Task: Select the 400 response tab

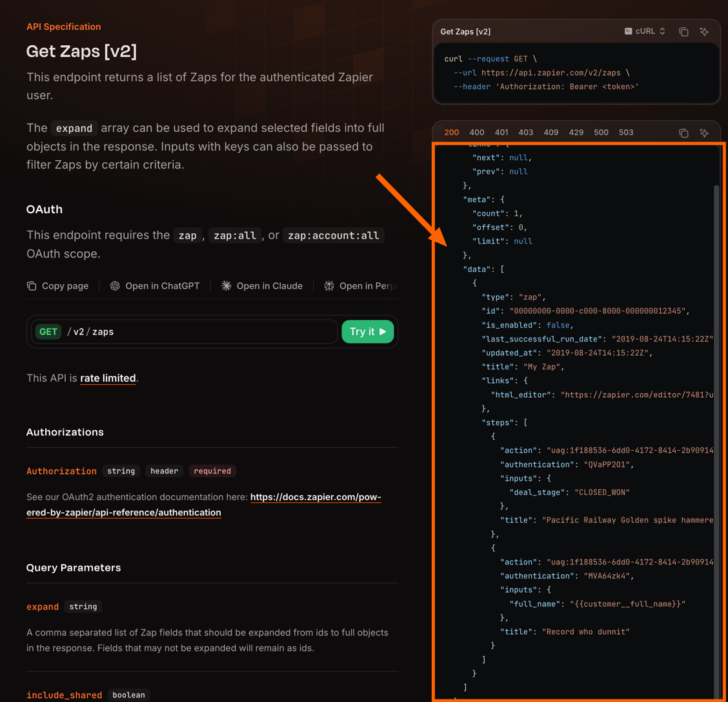Action: click(x=477, y=132)
